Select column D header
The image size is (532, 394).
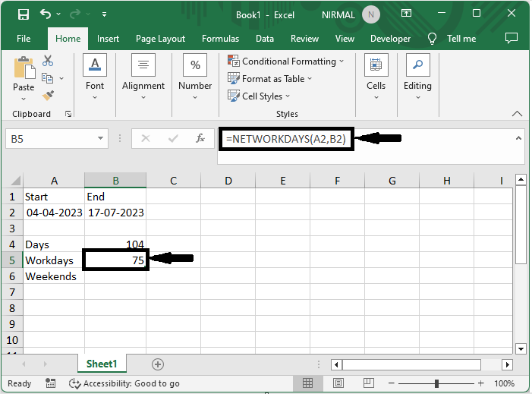[x=228, y=181]
